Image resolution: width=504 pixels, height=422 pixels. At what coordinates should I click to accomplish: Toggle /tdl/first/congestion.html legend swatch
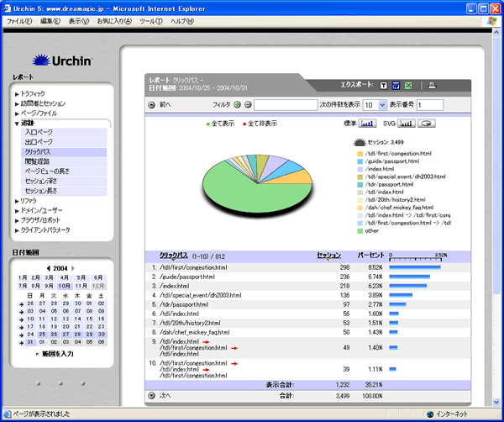(360, 154)
